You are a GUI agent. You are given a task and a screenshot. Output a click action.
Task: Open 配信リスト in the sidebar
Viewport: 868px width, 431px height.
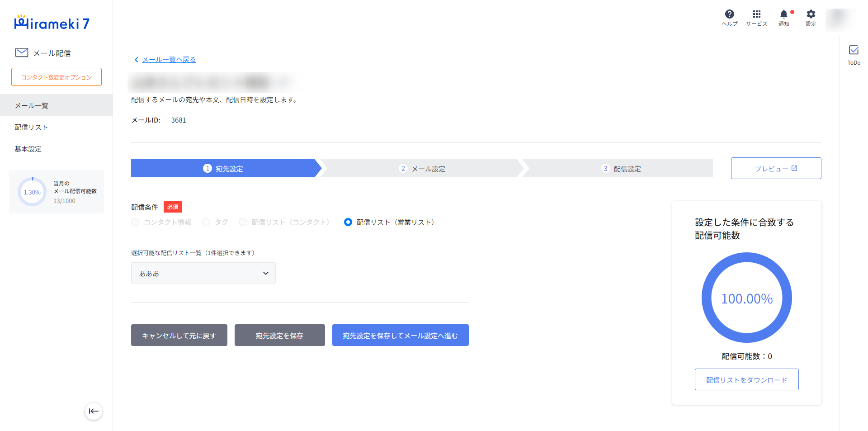[x=31, y=127]
